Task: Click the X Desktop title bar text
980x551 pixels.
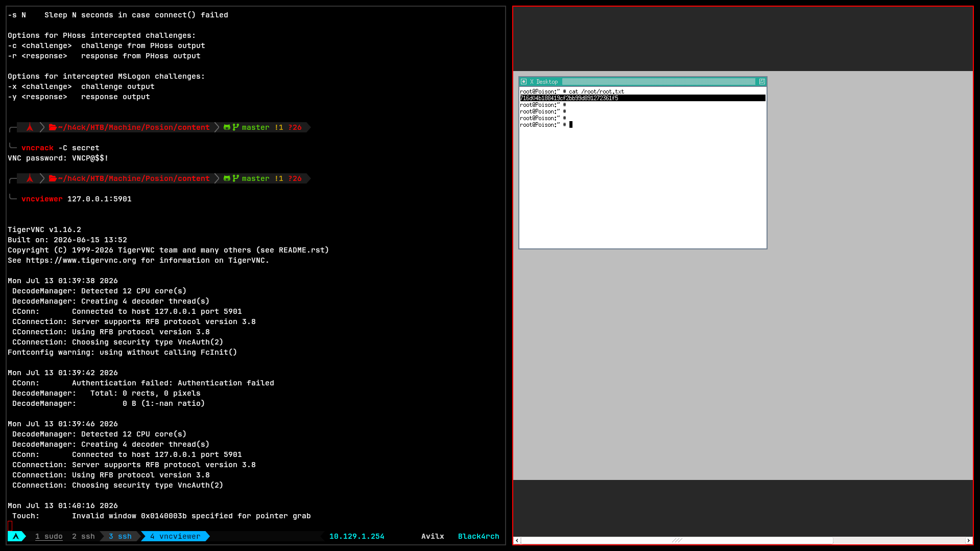Action: [x=543, y=82]
